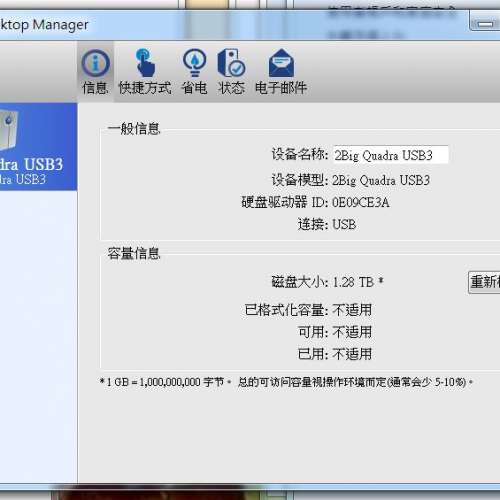Open the 电子邮件 envelope icon
Image resolution: width=500 pixels, height=500 pixels.
click(281, 63)
